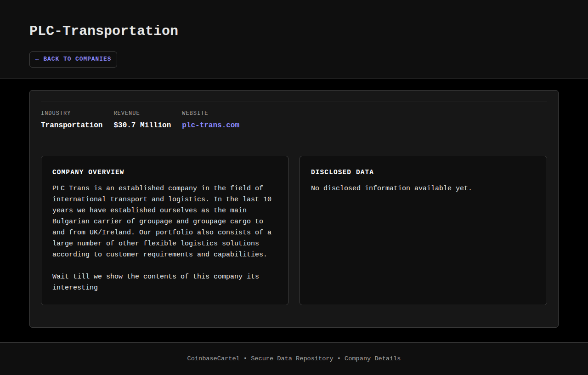Select the Revenue label
This screenshot has width=588, height=375.
pos(127,113)
